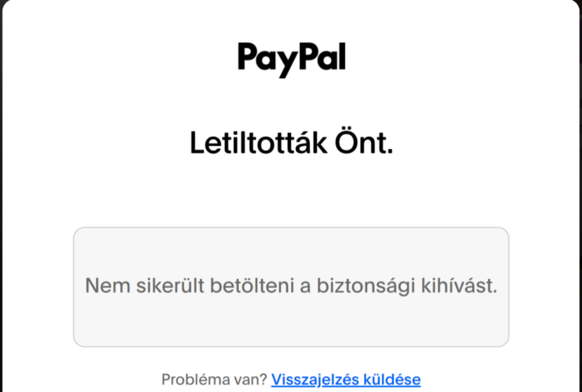Click the word Nem starting the error text
582x392 pixels.
108,286
